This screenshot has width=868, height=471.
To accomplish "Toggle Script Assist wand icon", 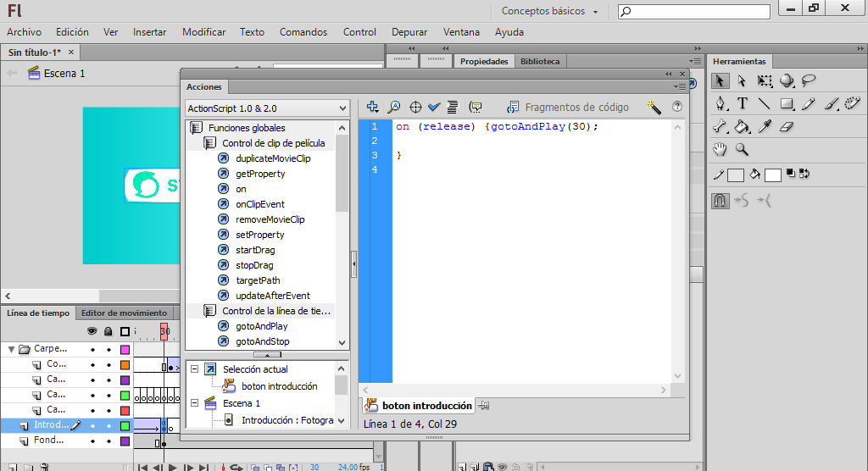I will pyautogui.click(x=654, y=107).
